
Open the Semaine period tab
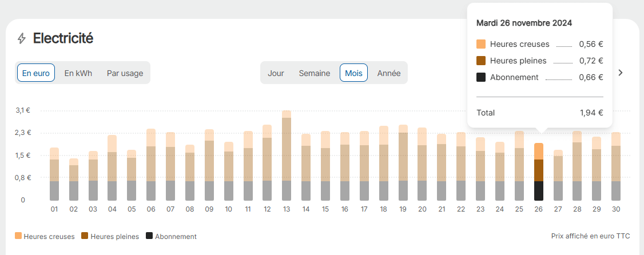[314, 73]
